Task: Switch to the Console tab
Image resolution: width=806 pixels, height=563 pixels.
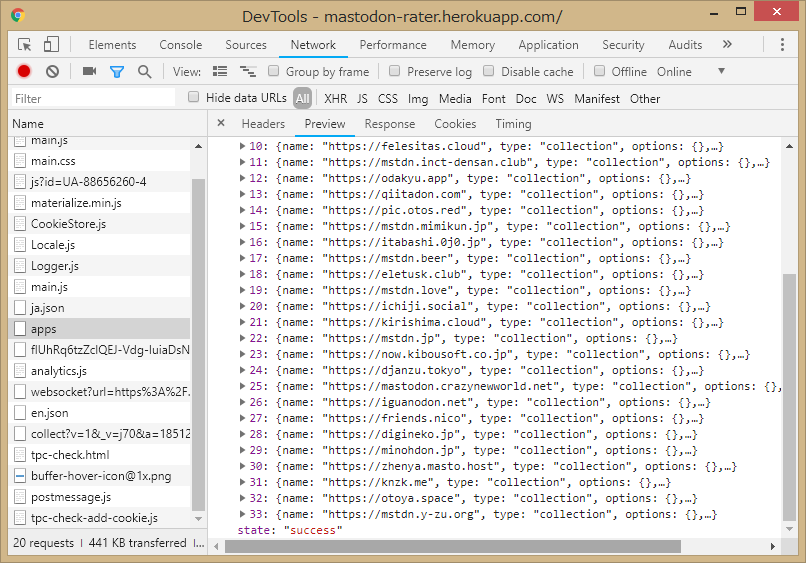Action: (180, 45)
